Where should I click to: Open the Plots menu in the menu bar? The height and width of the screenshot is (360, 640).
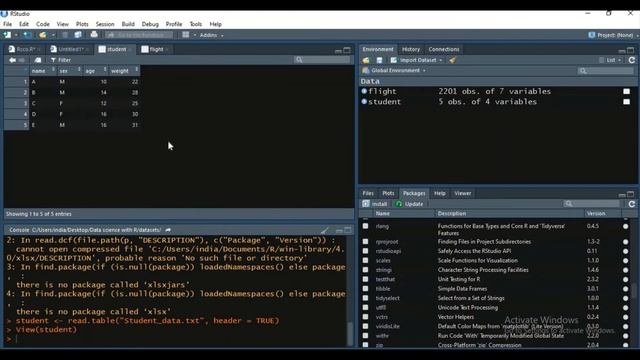pyautogui.click(x=82, y=24)
